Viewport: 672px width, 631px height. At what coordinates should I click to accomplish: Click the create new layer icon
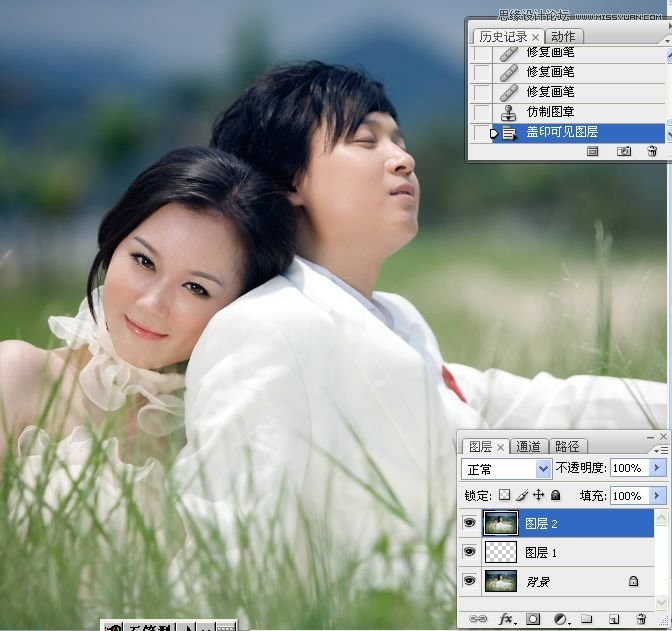pyautogui.click(x=614, y=619)
